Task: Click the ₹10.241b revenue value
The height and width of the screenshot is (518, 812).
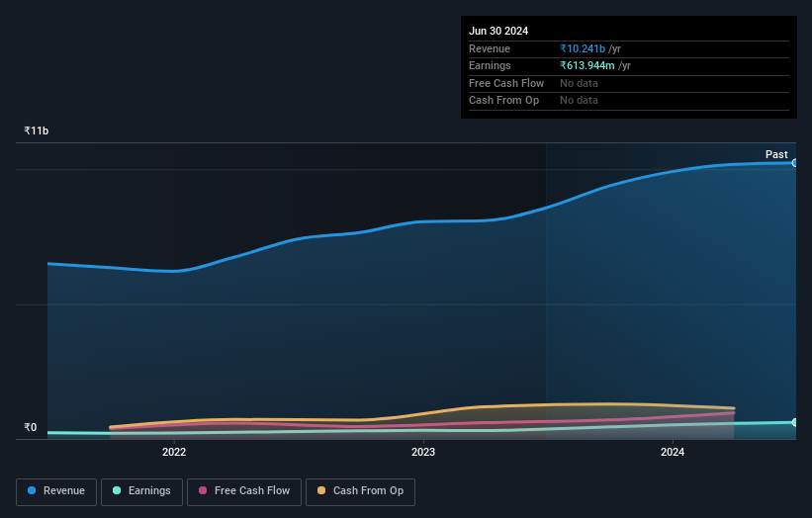Action: 583,48
